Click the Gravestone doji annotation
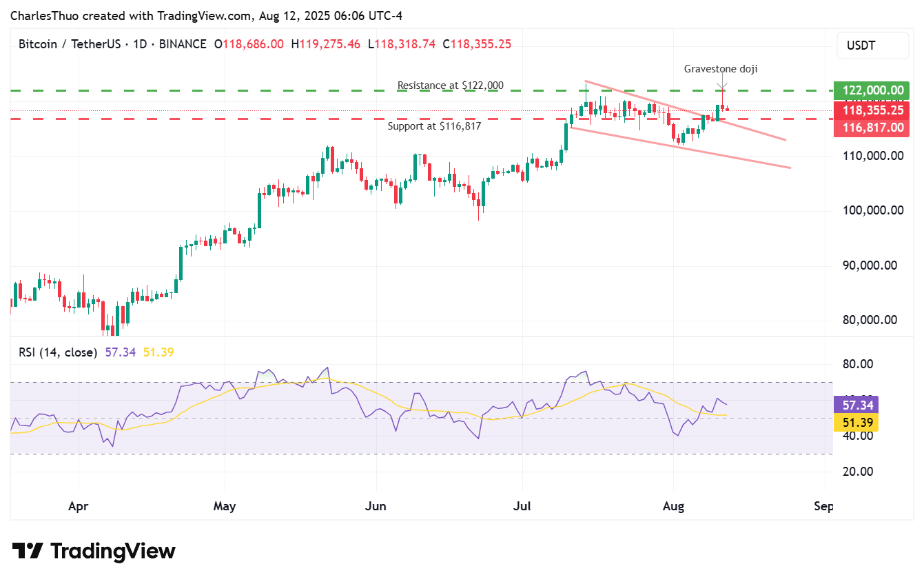Screen dimensions: 924x582 pyautogui.click(x=721, y=68)
